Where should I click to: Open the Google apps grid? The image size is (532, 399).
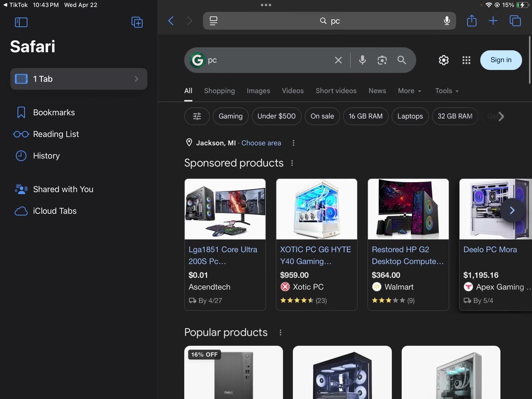tap(466, 60)
